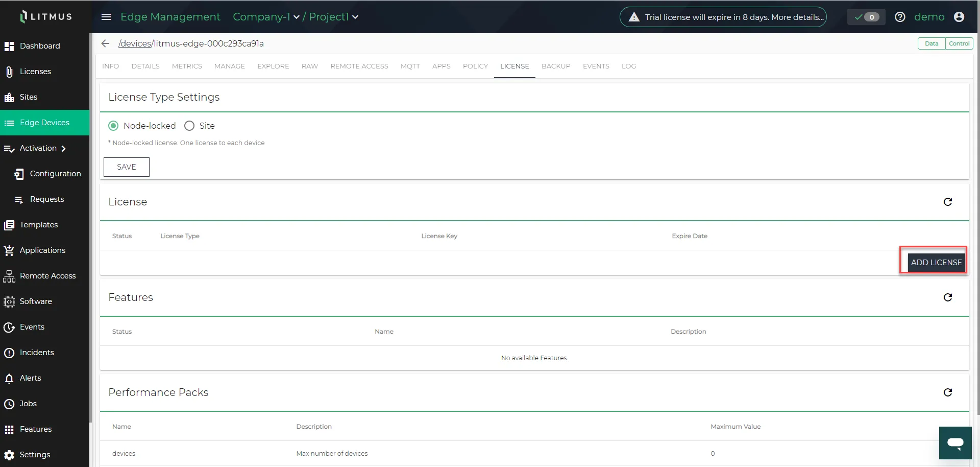Image resolution: width=980 pixels, height=467 pixels.
Task: Select the Site license type
Action: click(x=189, y=126)
